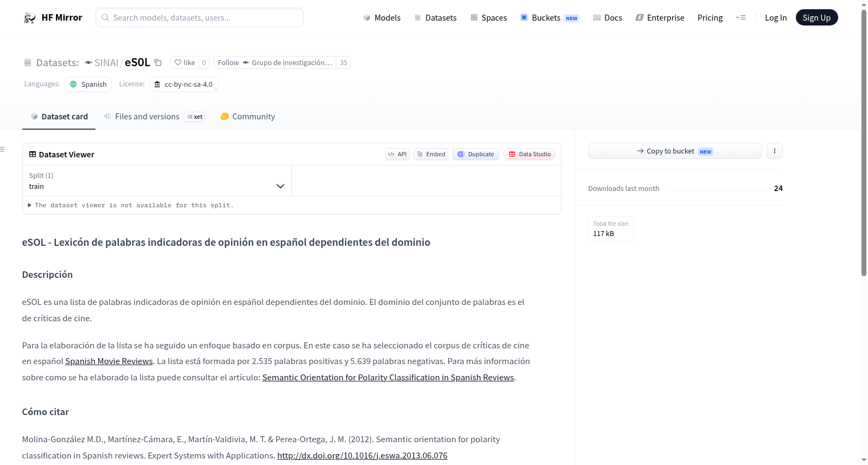
Task: Click the Dataset Viewer heading
Action: [67, 155]
